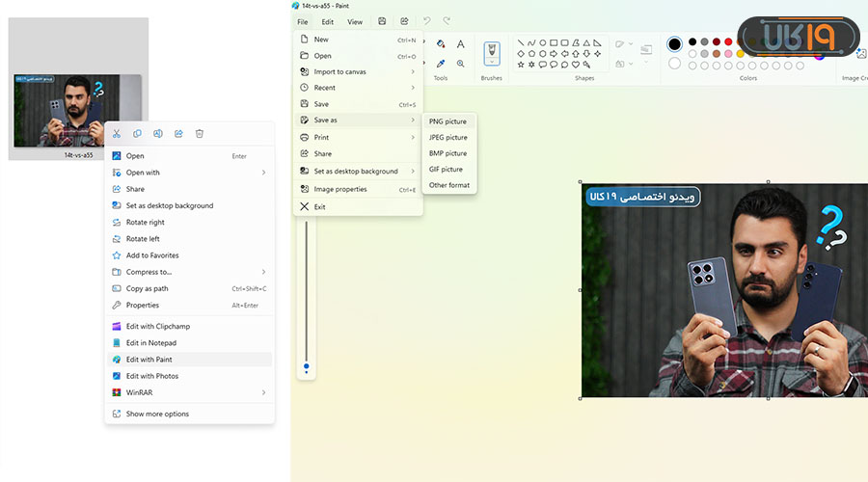The height and width of the screenshot is (482, 868).
Task: Click Image properties in File menu
Action: 339,189
